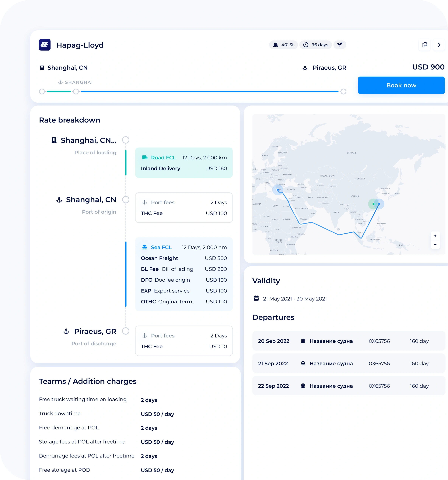The height and width of the screenshot is (480, 448).
Task: Click ship icon in 21 Sep 2022 departure
Action: (303, 363)
